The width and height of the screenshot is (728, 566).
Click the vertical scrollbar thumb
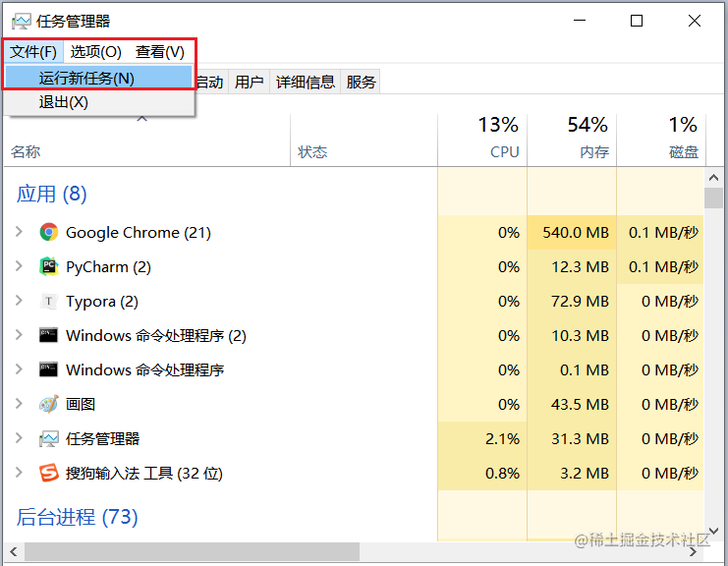click(x=713, y=198)
